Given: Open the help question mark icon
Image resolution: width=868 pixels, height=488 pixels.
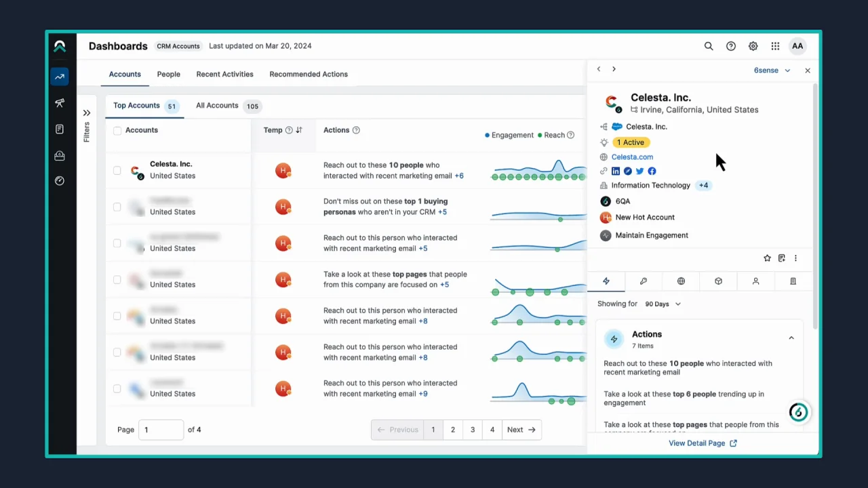Looking at the screenshot, I should [731, 46].
